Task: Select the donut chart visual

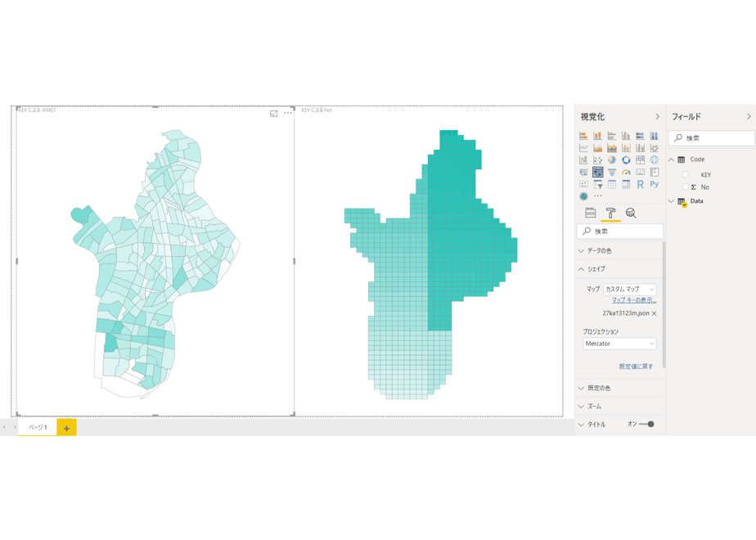Action: [x=626, y=160]
